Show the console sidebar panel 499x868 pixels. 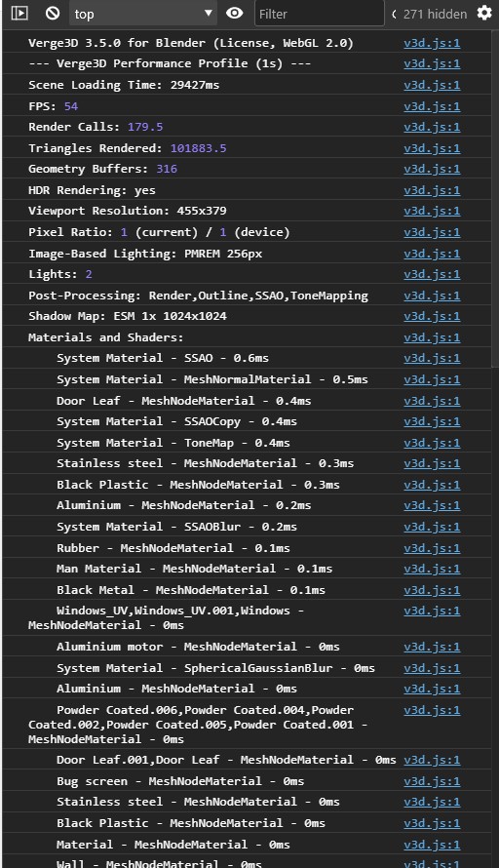[19, 13]
